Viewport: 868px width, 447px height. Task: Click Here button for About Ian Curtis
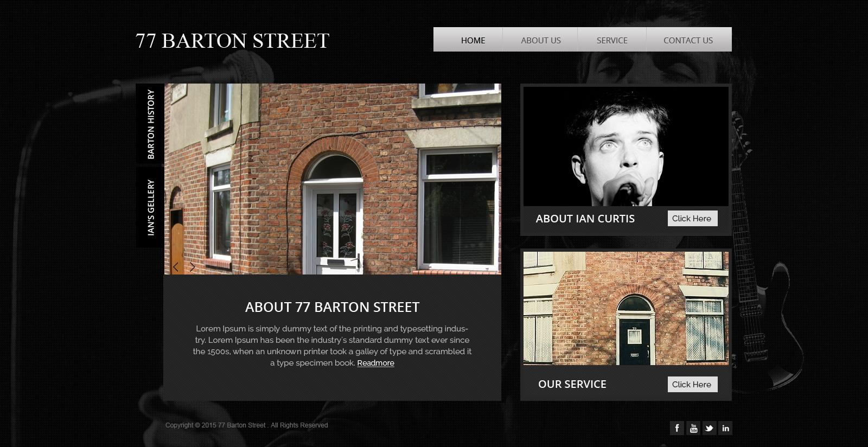(x=692, y=219)
